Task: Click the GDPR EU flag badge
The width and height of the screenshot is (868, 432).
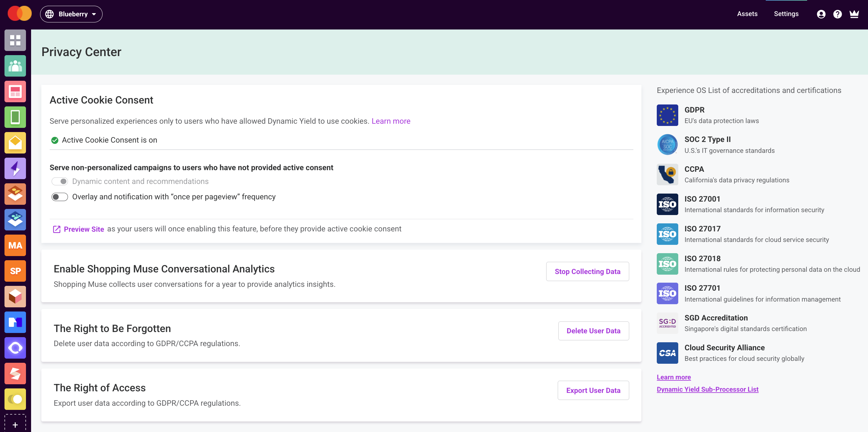Action: [667, 115]
